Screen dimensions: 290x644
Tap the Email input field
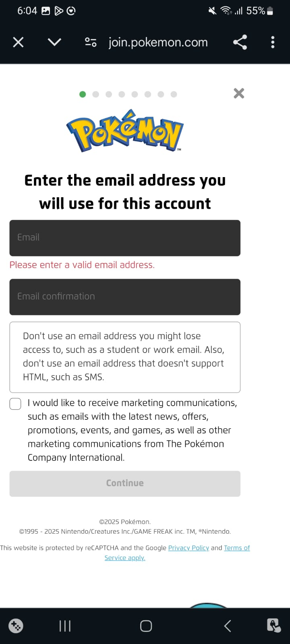[x=125, y=238]
